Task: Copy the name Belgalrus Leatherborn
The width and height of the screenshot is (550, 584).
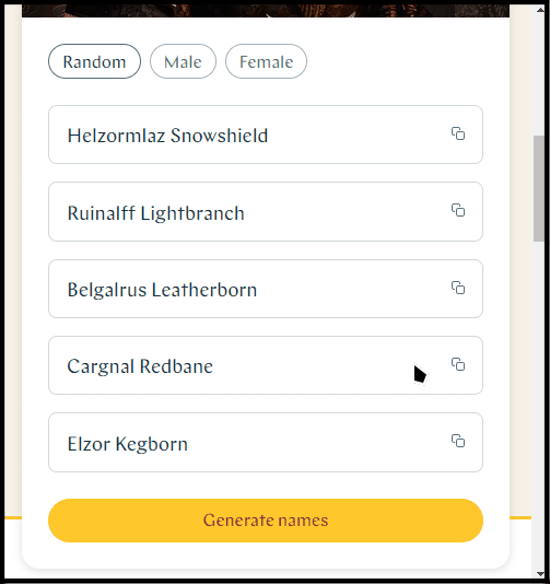Action: click(x=458, y=288)
